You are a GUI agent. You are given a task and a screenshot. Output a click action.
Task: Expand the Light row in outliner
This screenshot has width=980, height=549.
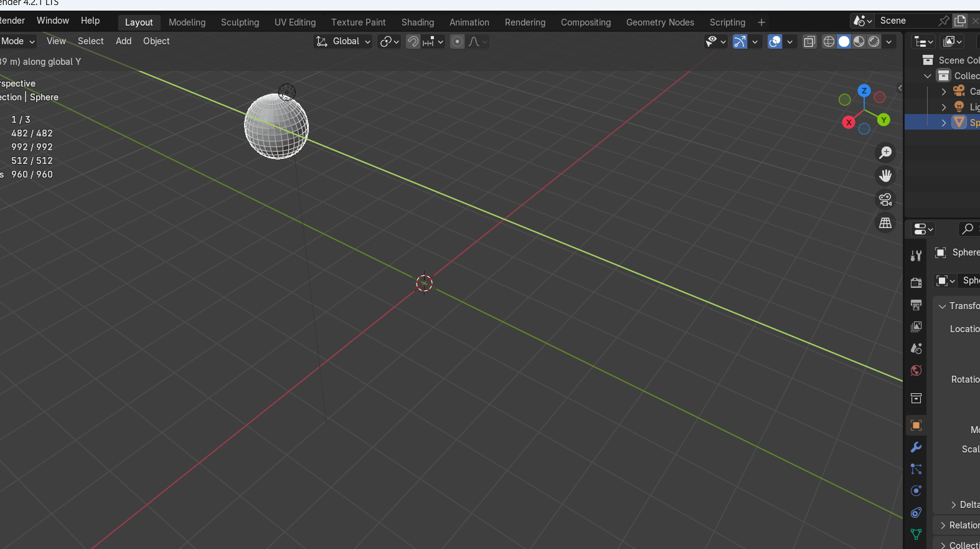[944, 107]
